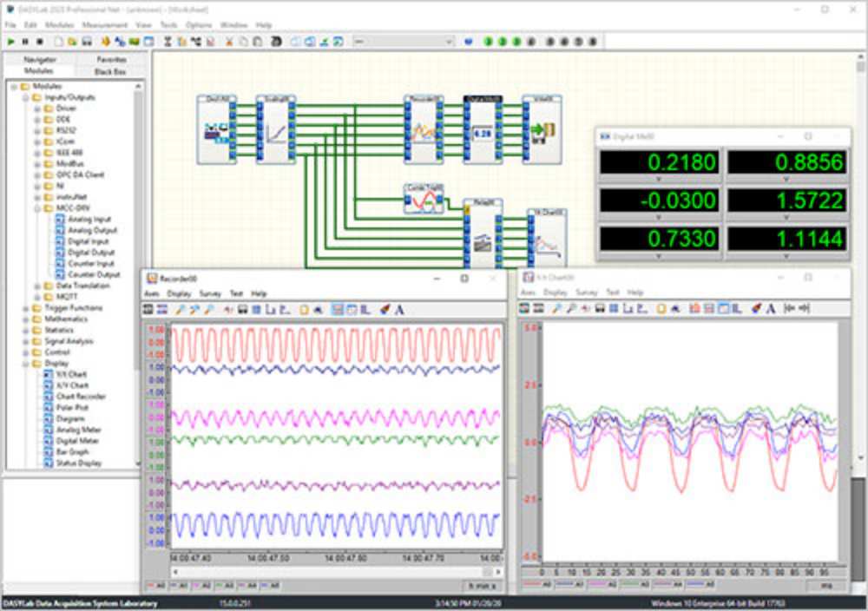Open the dropdown combo box in main toolbar

tap(449, 41)
